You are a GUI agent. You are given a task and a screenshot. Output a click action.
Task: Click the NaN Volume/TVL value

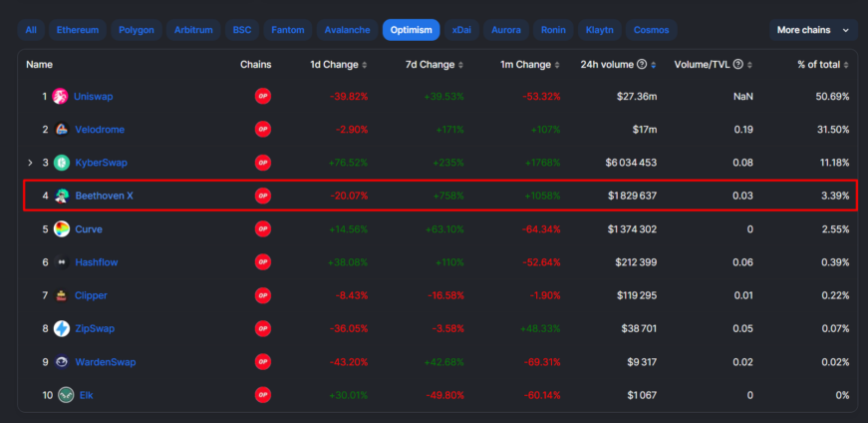pyautogui.click(x=742, y=97)
